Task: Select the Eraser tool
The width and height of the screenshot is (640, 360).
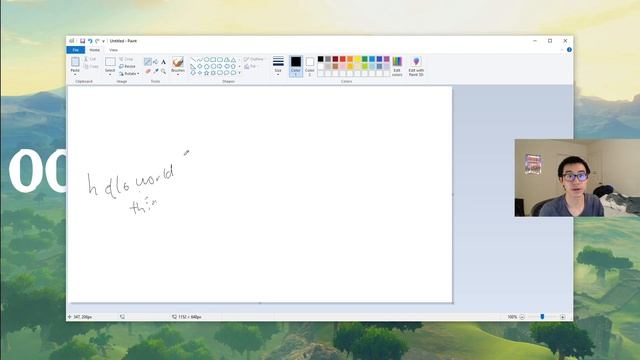Action: point(148,71)
